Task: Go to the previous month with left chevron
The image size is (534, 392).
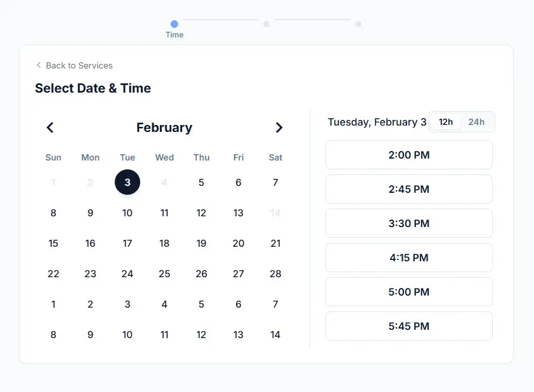Action: [x=50, y=127]
